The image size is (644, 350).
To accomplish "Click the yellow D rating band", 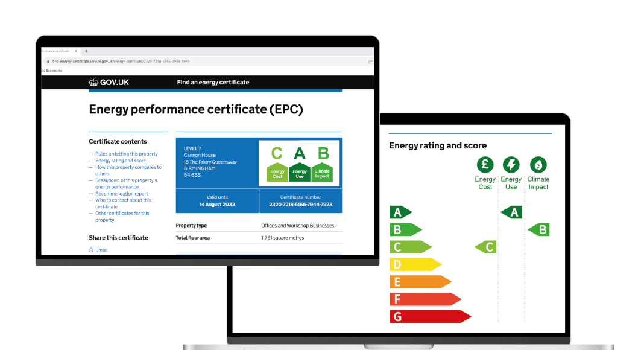I will 415,264.
